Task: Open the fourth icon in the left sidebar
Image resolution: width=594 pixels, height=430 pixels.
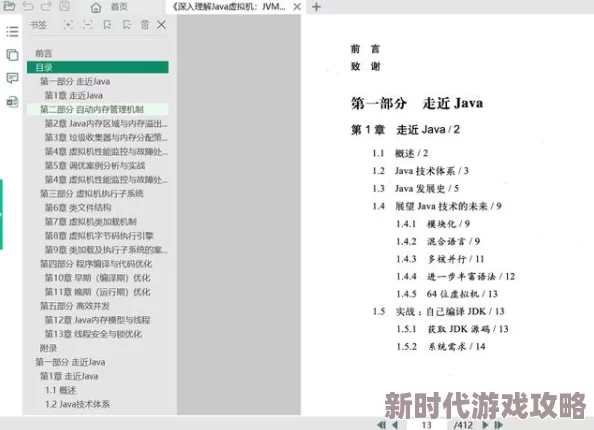Action: pyautogui.click(x=12, y=102)
